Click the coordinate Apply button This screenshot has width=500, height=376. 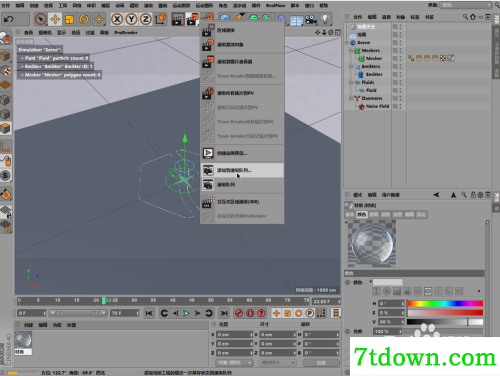(x=321, y=363)
